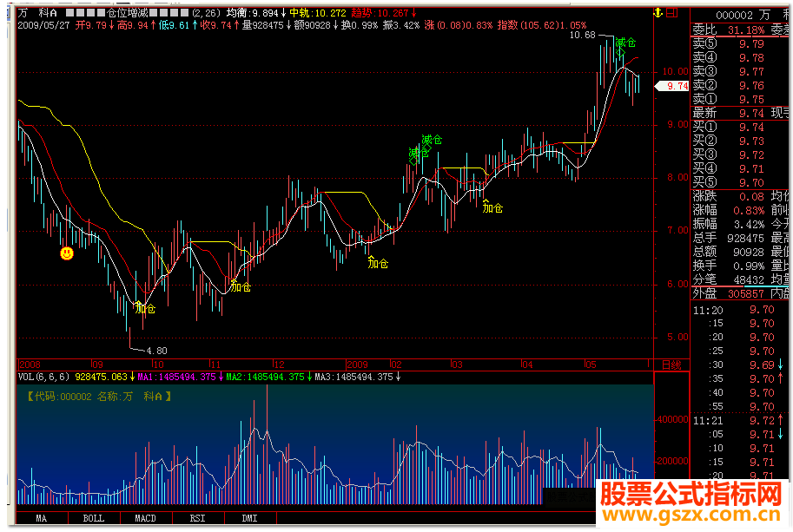Click the 加仓 signal marker in January 2009
Viewport: 793px width, 532px height.
378,262
